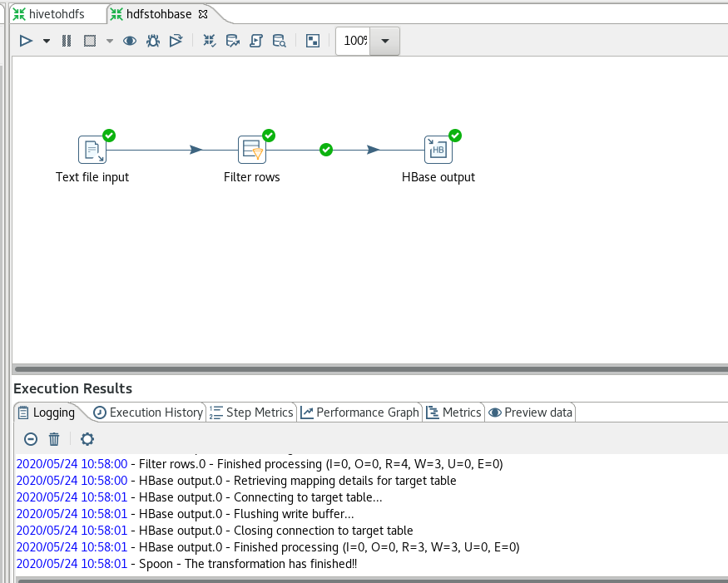Clear the log with the trash icon
The height and width of the screenshot is (583, 728).
(x=54, y=439)
